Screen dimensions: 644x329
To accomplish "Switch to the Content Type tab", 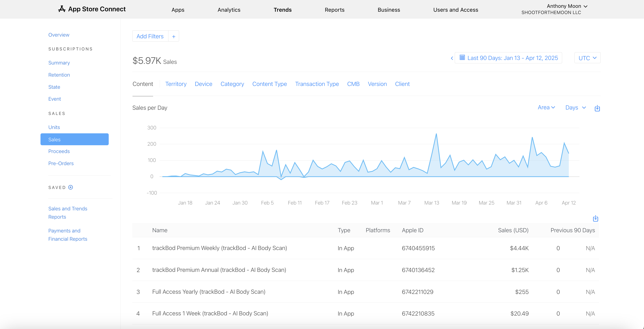I will coord(270,84).
